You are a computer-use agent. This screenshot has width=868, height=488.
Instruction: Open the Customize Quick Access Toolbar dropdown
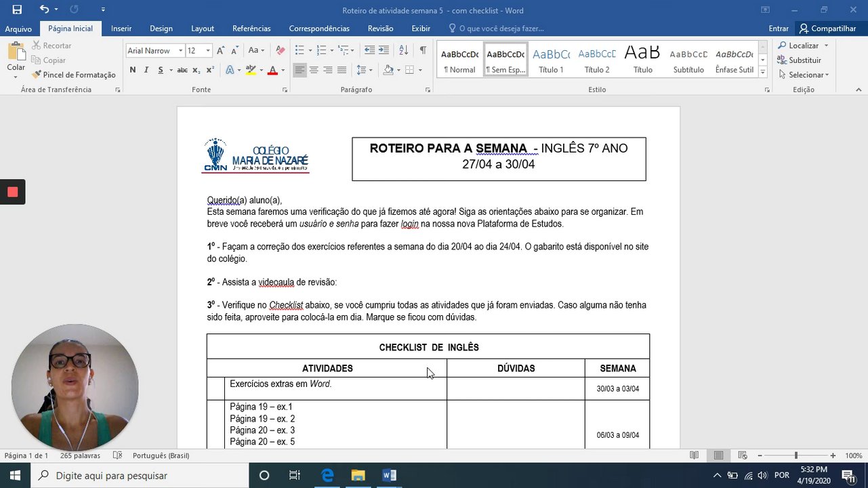pyautogui.click(x=103, y=9)
